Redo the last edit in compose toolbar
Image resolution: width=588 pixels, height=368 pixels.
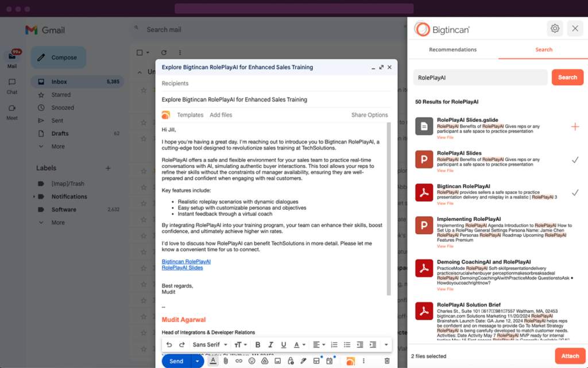182,344
